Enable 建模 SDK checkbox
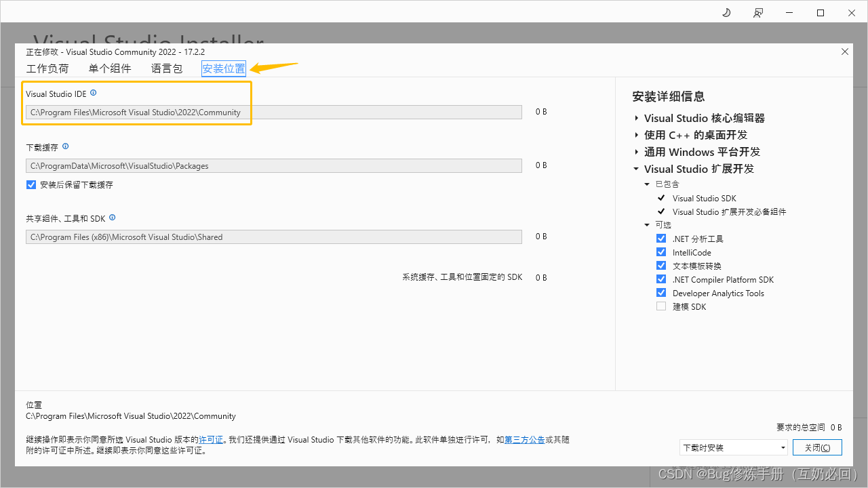This screenshot has width=868, height=488. [x=661, y=306]
